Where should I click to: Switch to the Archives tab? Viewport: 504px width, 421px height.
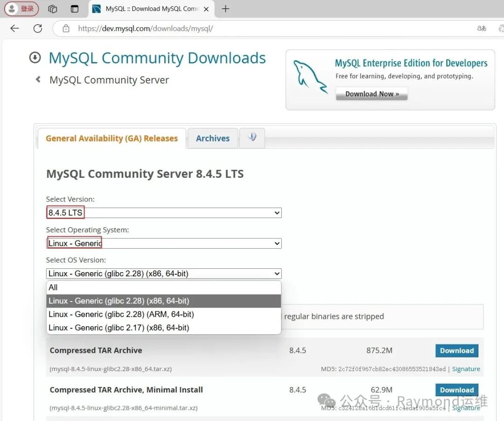(213, 138)
